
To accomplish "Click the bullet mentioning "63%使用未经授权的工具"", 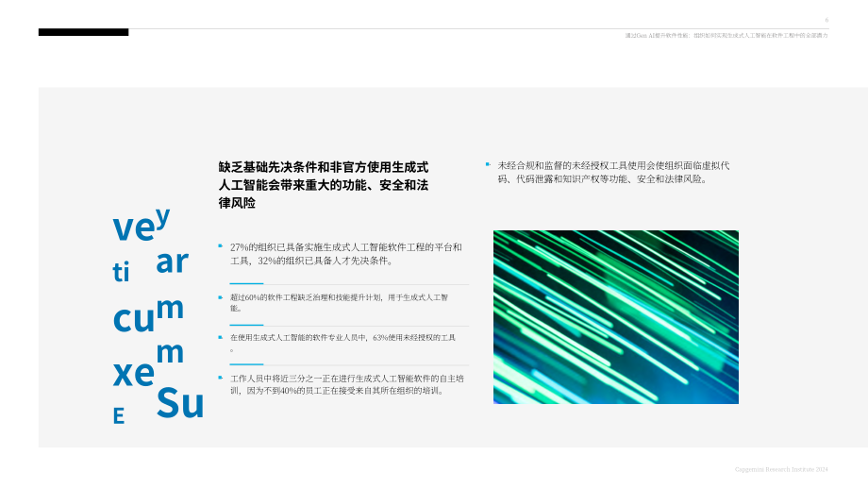I will [x=342, y=343].
